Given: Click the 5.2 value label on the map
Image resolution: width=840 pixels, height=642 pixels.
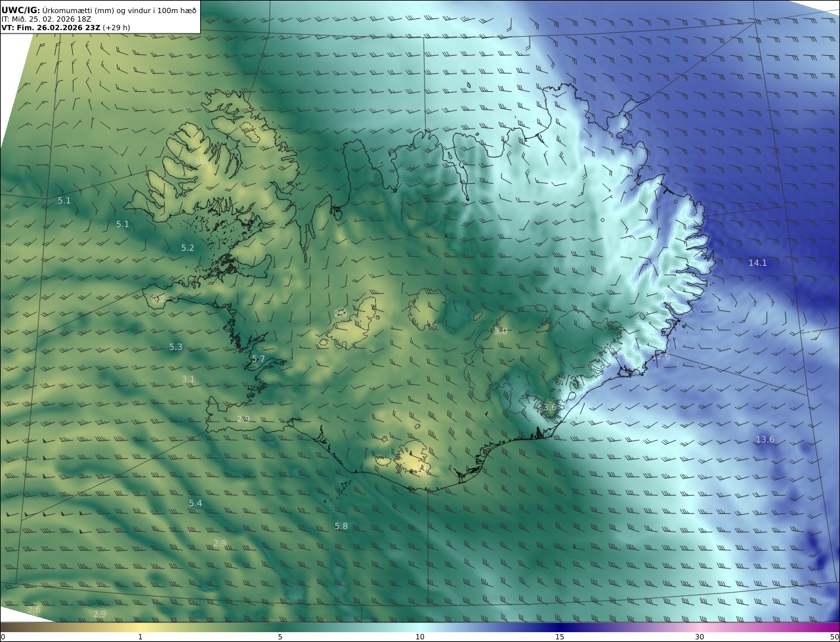Looking at the screenshot, I should (188, 248).
